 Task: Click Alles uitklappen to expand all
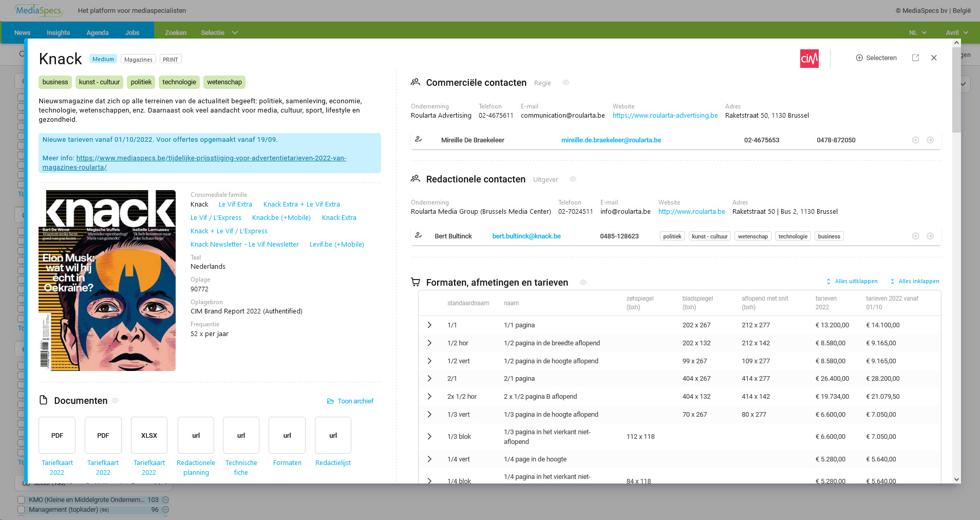click(x=852, y=282)
